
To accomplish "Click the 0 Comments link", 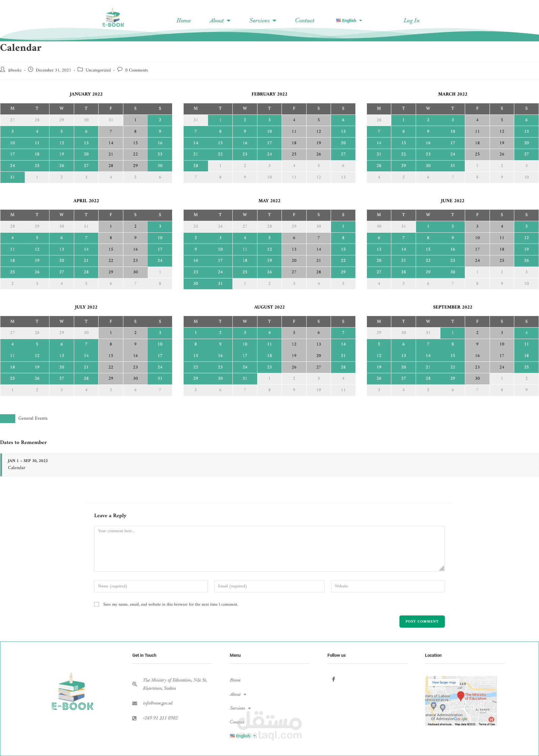I will pyautogui.click(x=137, y=70).
